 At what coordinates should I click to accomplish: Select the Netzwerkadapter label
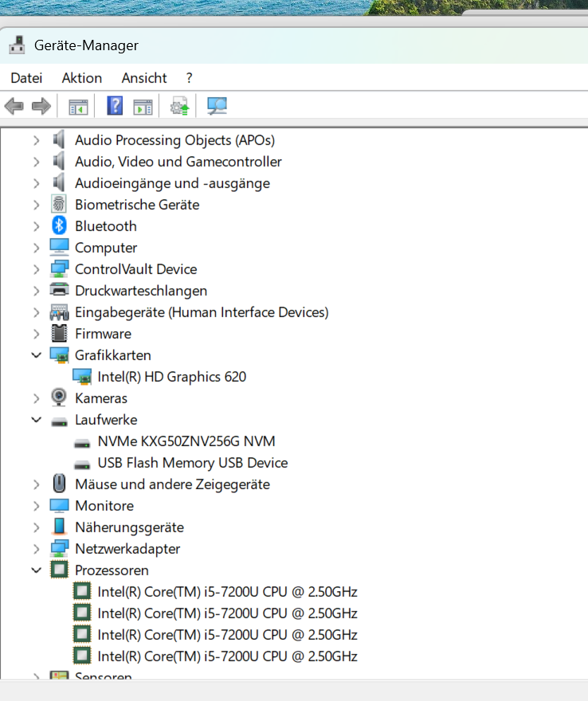127,549
